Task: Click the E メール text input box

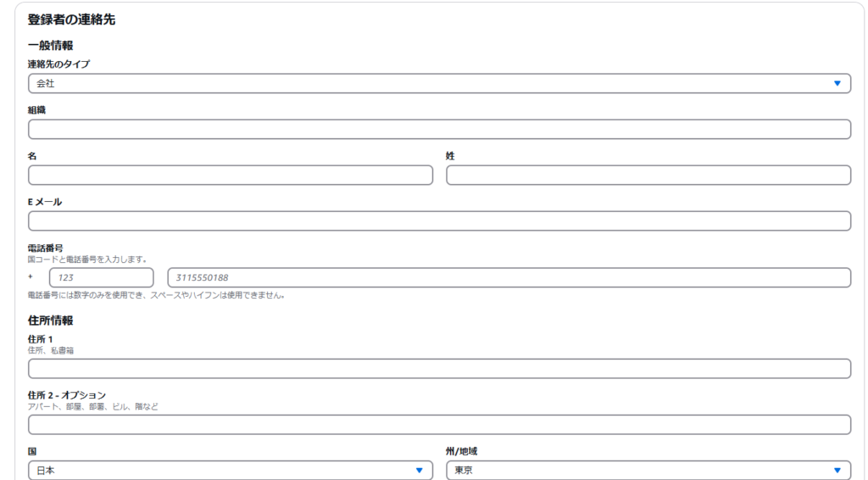Action: tap(439, 220)
